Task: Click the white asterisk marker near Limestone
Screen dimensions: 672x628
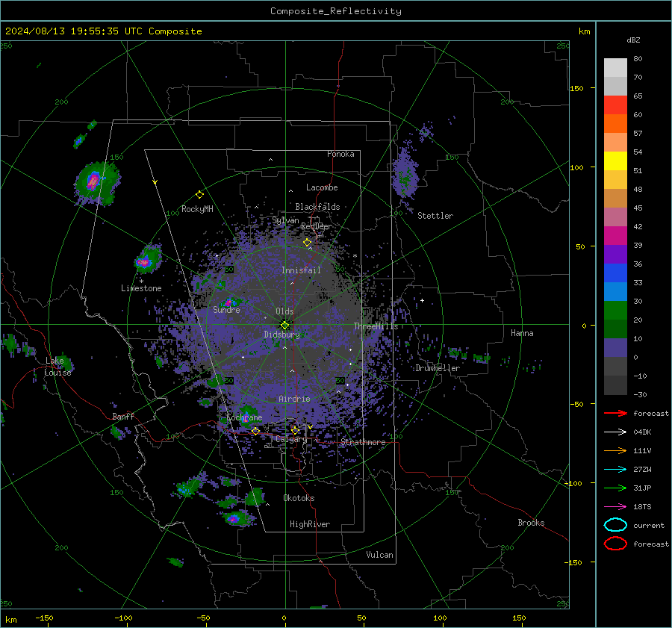Action: pos(141,282)
